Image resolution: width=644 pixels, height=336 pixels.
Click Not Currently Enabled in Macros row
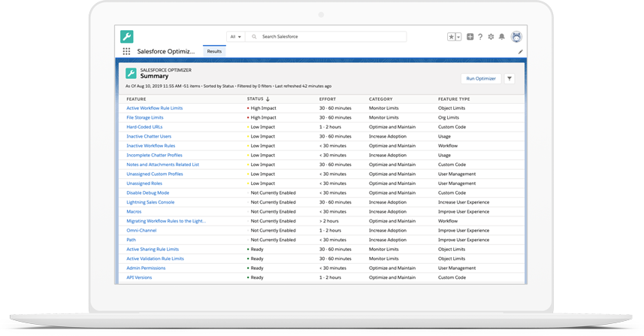(273, 211)
